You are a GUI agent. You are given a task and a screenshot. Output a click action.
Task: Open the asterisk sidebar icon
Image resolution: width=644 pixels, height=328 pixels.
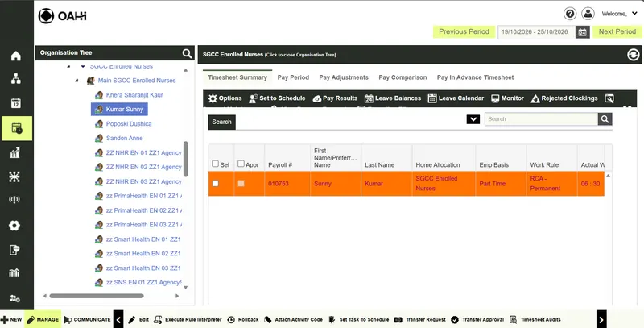[14, 176]
